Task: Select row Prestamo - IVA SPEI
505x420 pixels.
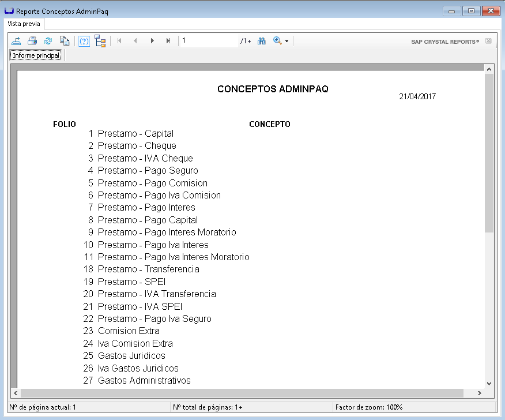Action: pyautogui.click(x=140, y=306)
